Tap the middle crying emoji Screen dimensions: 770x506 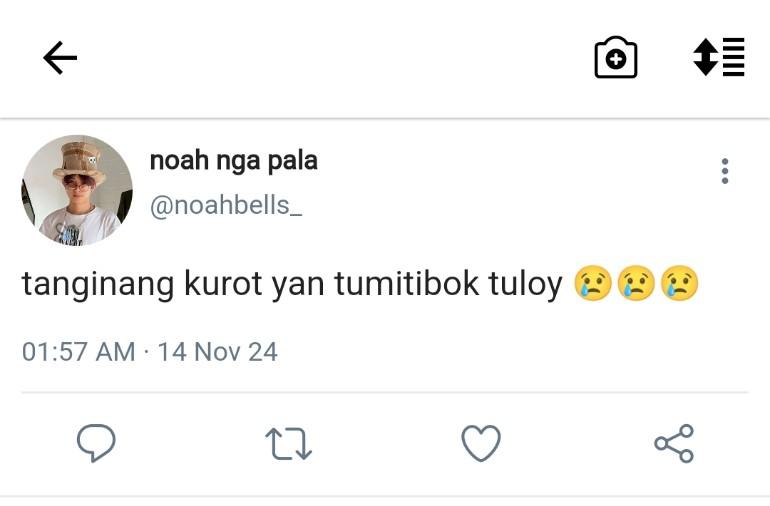(636, 285)
